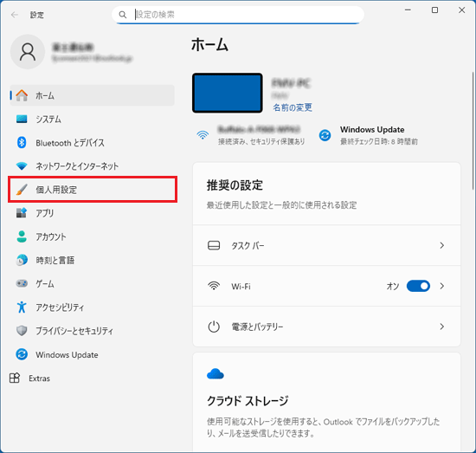The width and height of the screenshot is (476, 453).
Task: Click the power icon beside 電源とバッテリー
Action: click(x=214, y=327)
